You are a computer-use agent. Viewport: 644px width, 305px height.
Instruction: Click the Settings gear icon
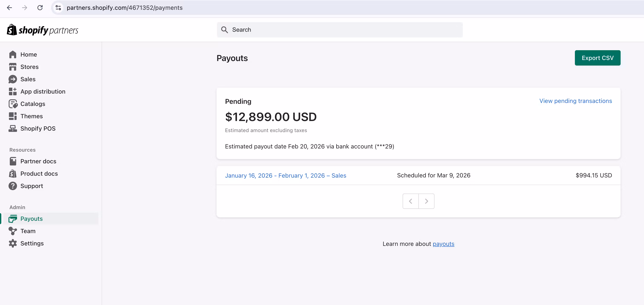(13, 243)
